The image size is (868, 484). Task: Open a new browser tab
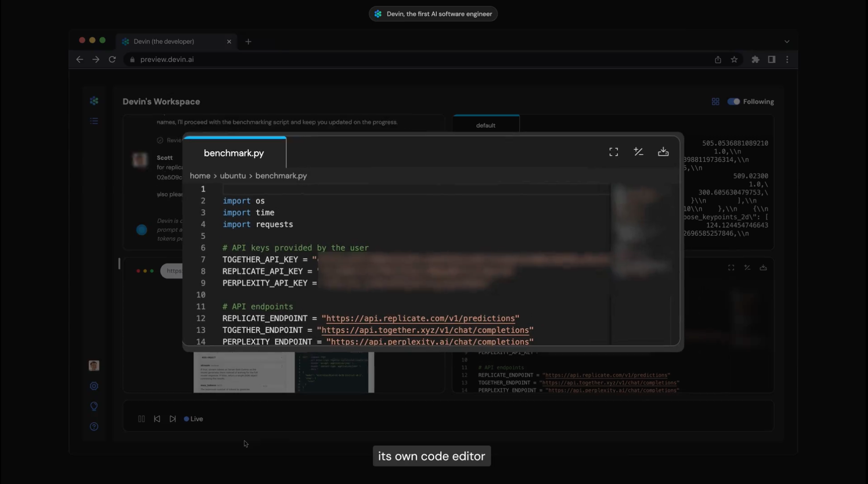point(248,42)
